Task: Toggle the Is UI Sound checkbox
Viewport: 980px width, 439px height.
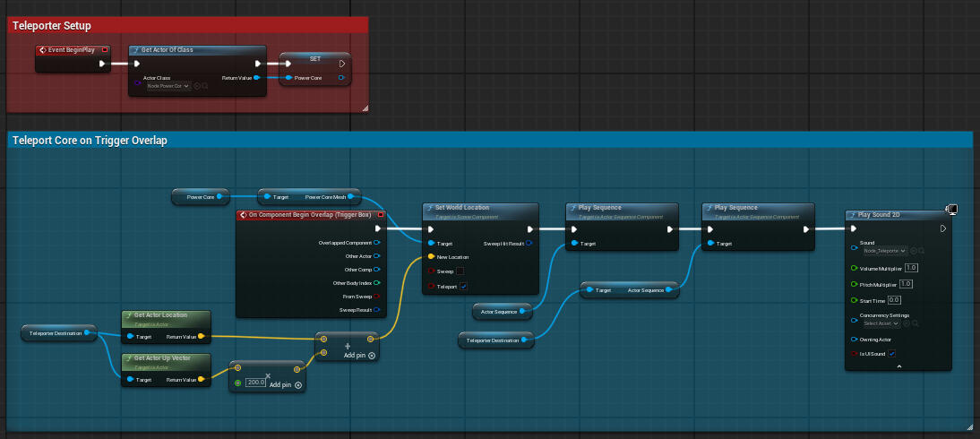Action: point(891,354)
